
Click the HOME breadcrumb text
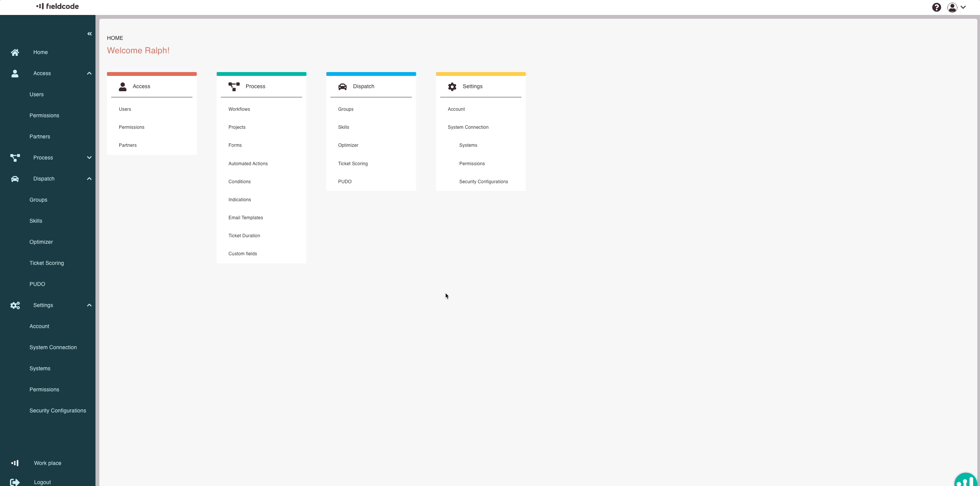115,38
